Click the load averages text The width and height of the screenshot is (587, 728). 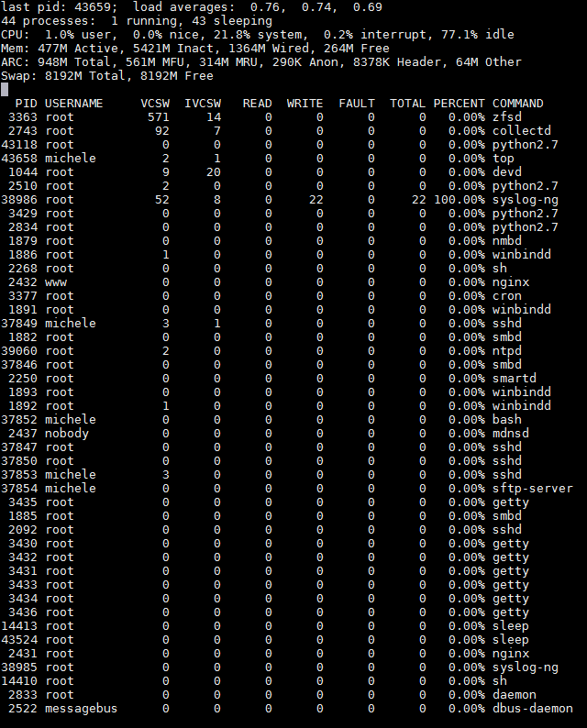point(258,7)
